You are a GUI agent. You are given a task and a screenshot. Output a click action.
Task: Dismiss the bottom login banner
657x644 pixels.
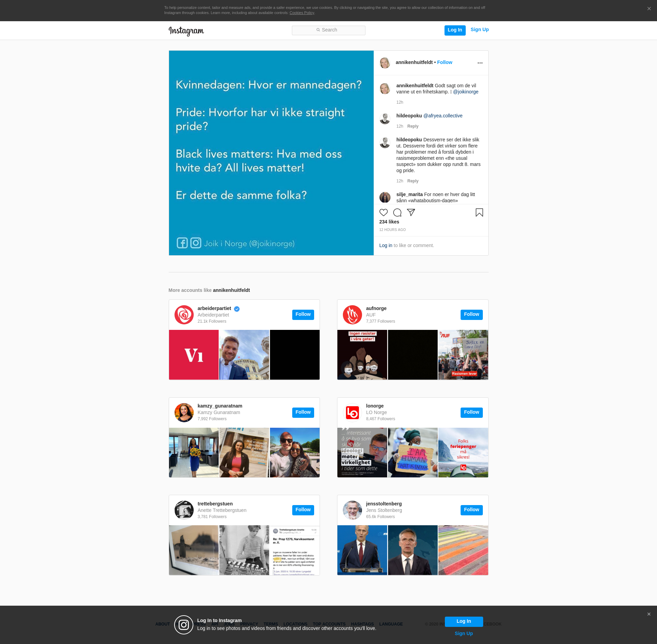649,614
